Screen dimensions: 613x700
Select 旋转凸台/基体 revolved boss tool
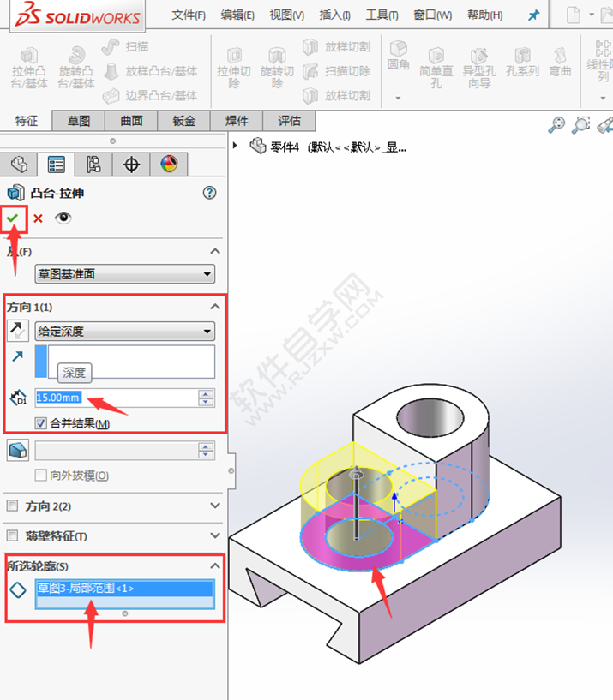point(76,68)
